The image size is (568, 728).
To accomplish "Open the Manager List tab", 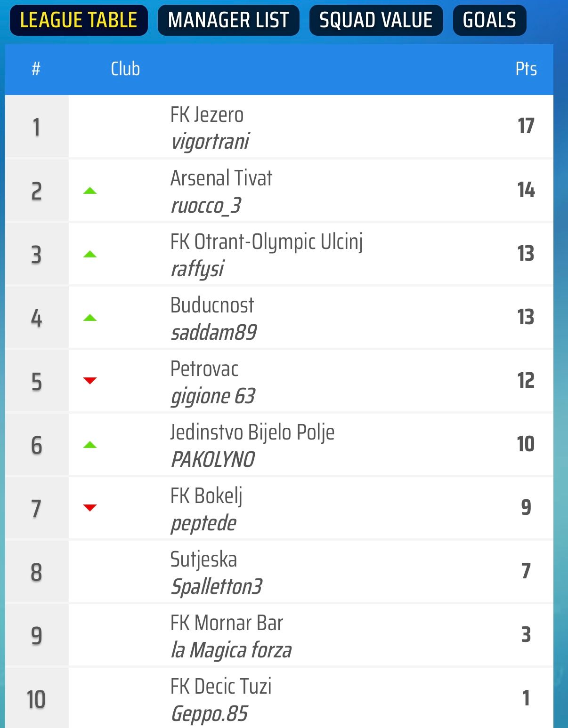I will click(x=228, y=20).
